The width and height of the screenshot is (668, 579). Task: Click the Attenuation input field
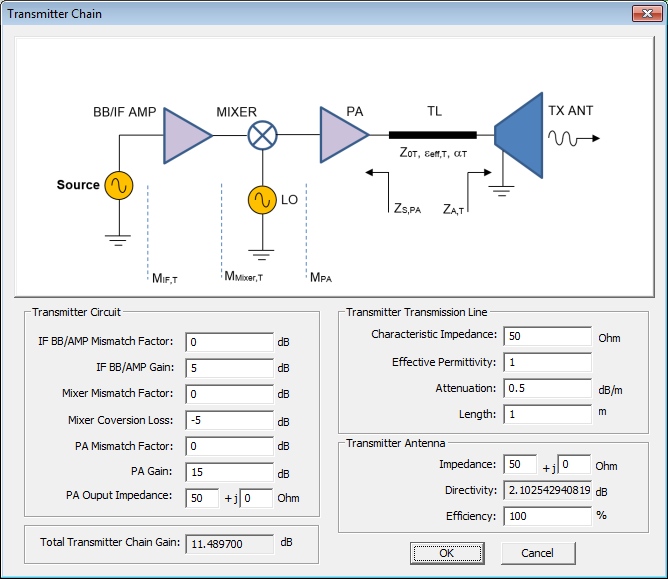547,388
